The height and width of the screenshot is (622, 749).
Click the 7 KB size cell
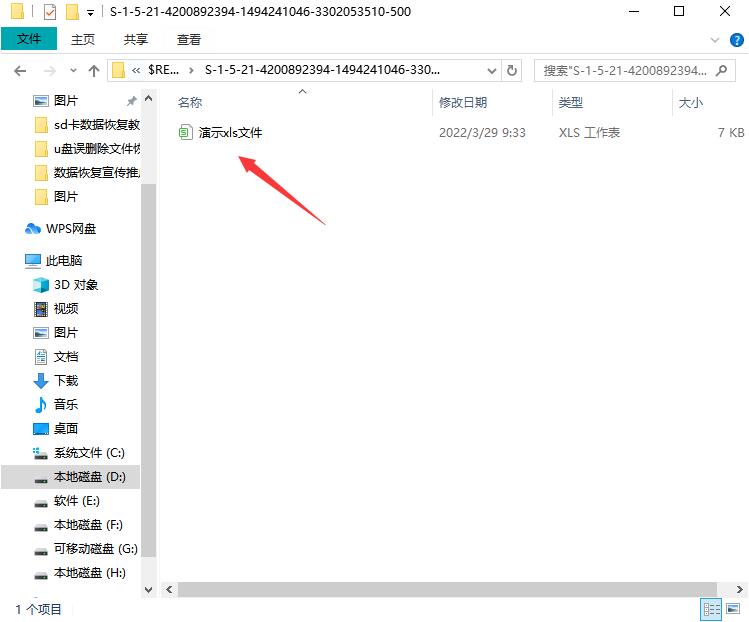click(731, 132)
